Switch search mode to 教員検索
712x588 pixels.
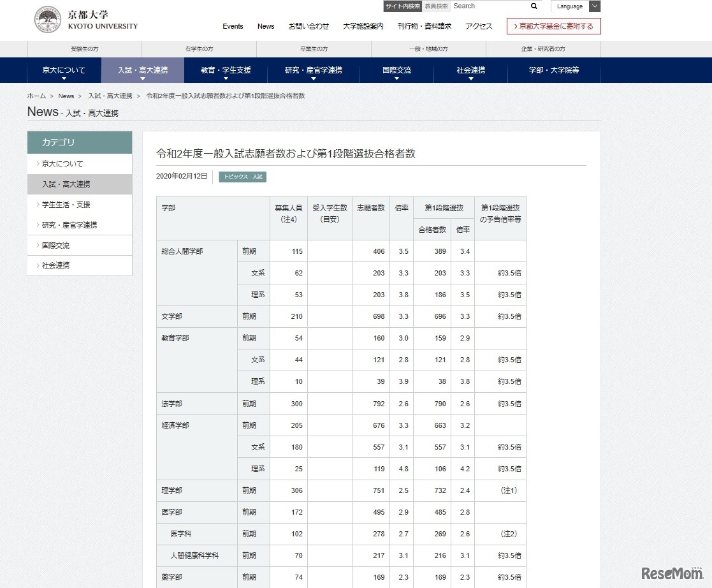point(436,6)
